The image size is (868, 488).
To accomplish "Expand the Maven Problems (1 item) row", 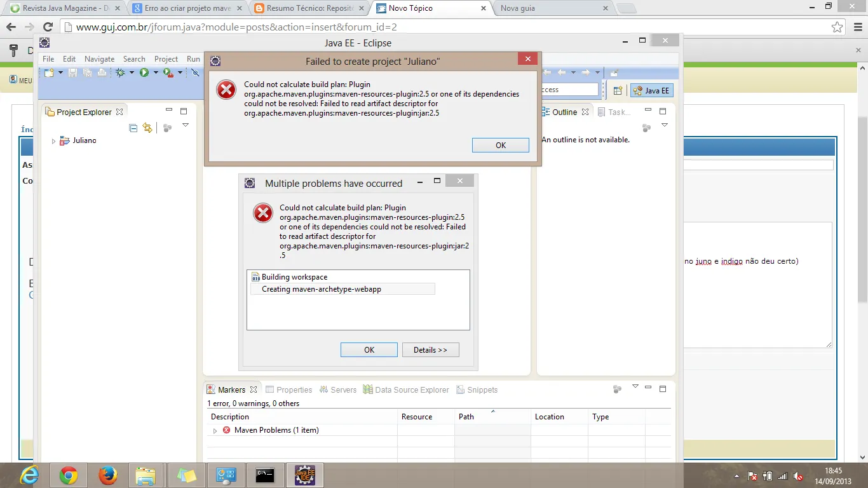I will pos(215,431).
